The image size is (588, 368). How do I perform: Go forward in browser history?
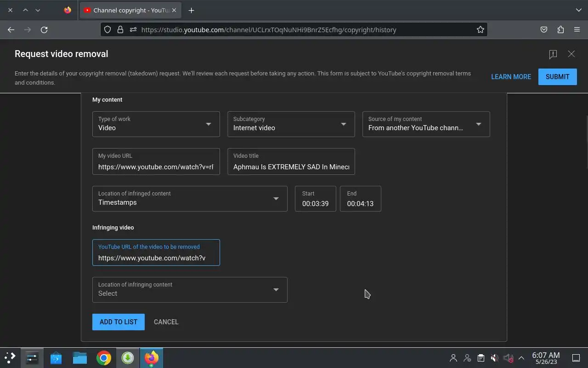(28, 29)
